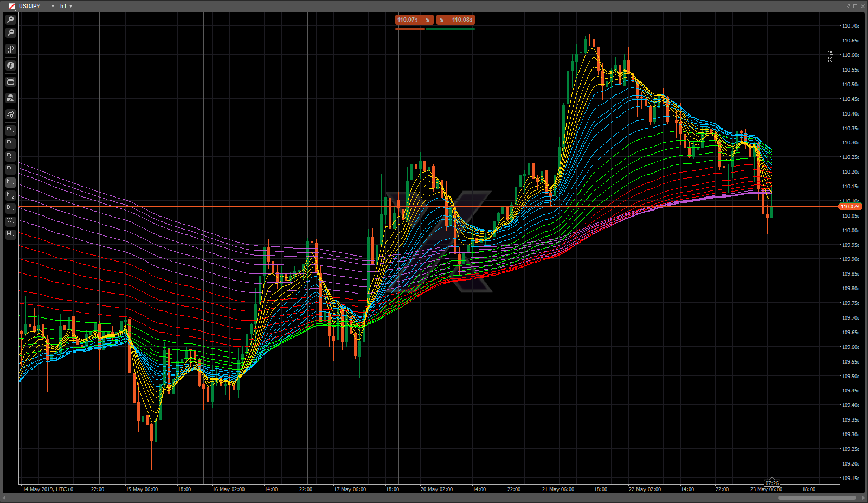The height and width of the screenshot is (503, 868).
Task: Select the h4 timeframe button
Action: pyautogui.click(x=10, y=195)
